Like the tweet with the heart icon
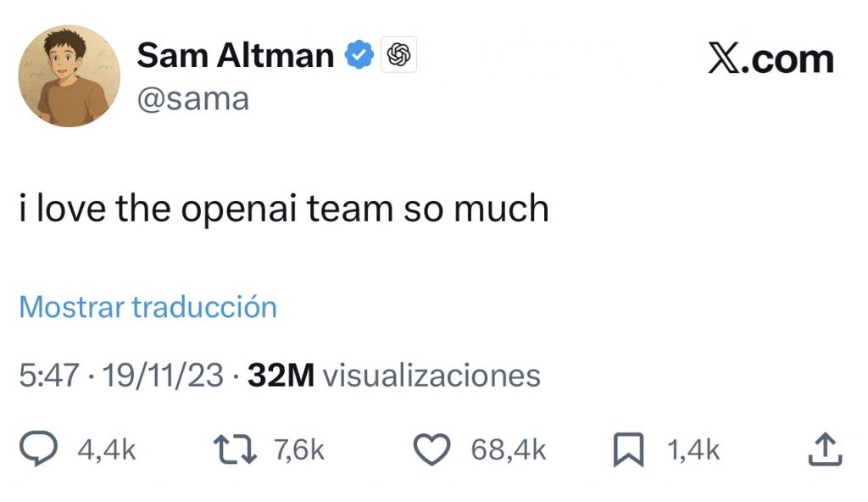 click(x=432, y=449)
